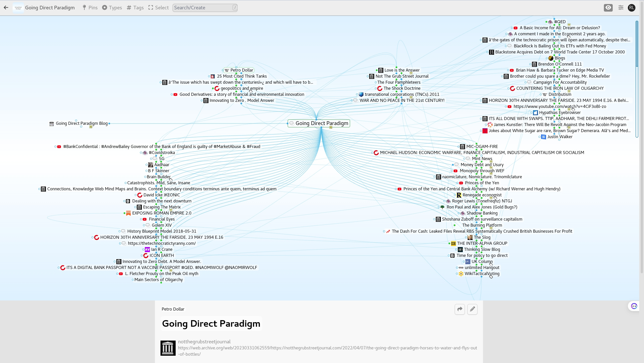
Task: Click the document icon beside Justin Walker
Action: (544, 137)
